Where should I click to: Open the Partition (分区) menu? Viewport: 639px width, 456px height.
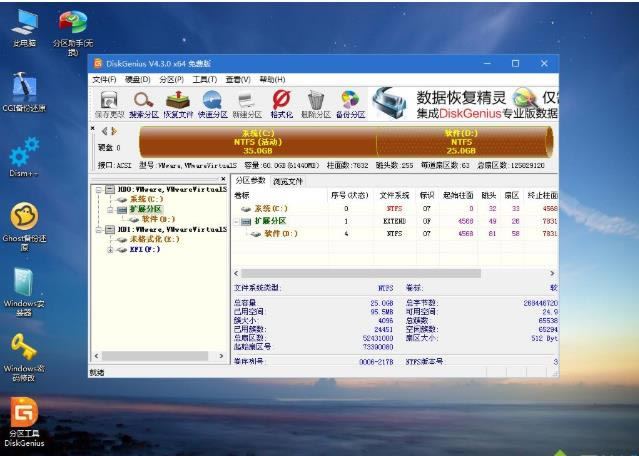tap(172, 79)
